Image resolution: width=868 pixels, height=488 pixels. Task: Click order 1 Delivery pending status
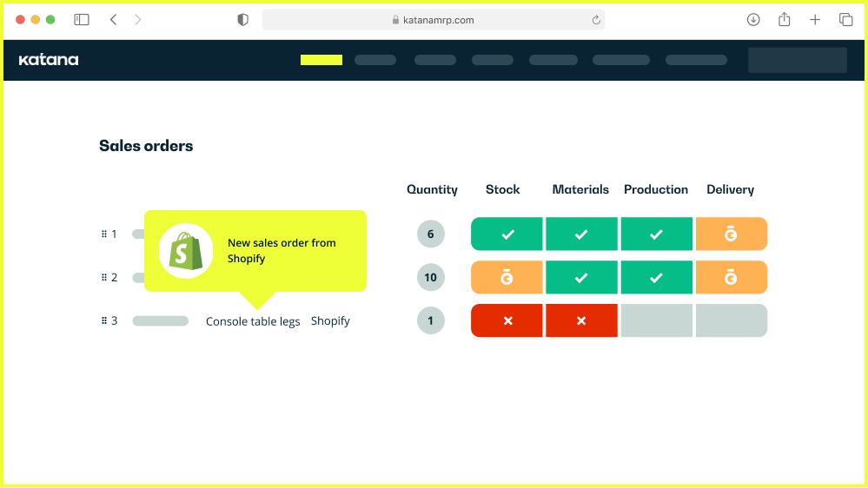pyautogui.click(x=732, y=234)
